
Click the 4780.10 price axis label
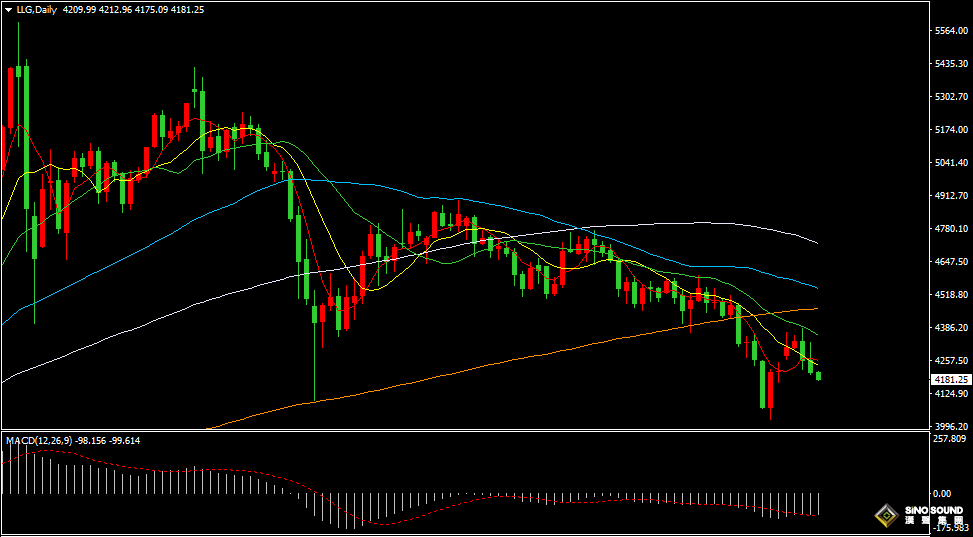[951, 228]
